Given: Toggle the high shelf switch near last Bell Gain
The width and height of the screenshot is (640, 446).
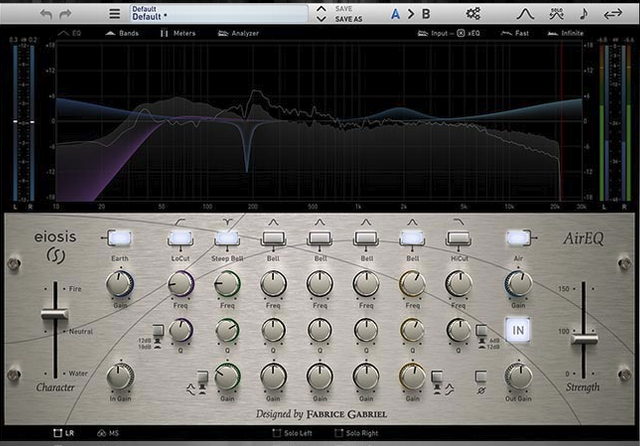Looking at the screenshot, I should coord(437,377).
